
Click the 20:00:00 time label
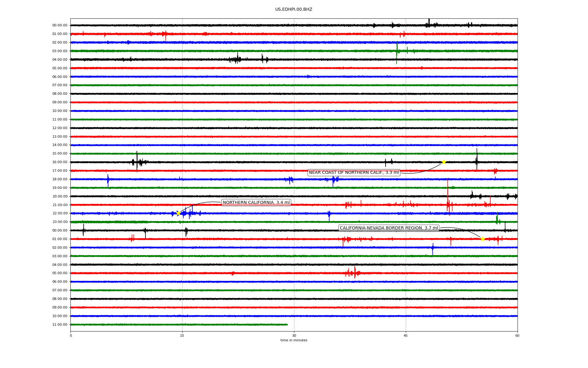(60, 196)
